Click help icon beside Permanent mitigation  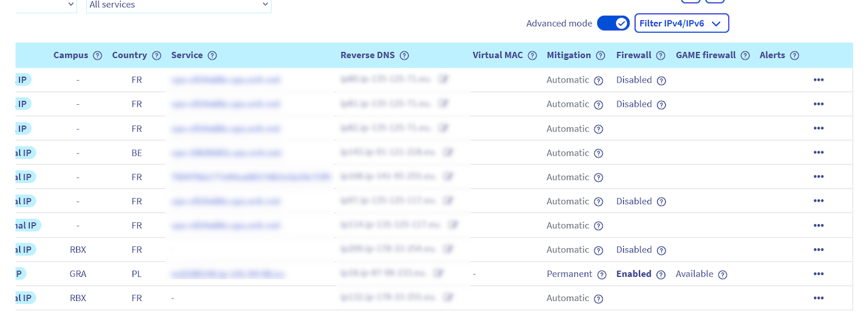(x=601, y=274)
